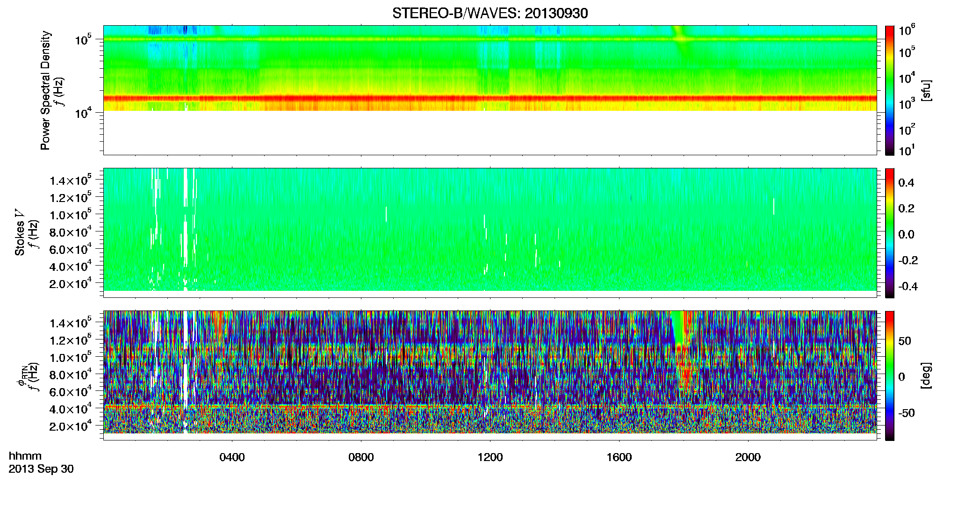This screenshot has width=980, height=505.
Task: Click the red band in the power spectrum
Action: click(490, 98)
